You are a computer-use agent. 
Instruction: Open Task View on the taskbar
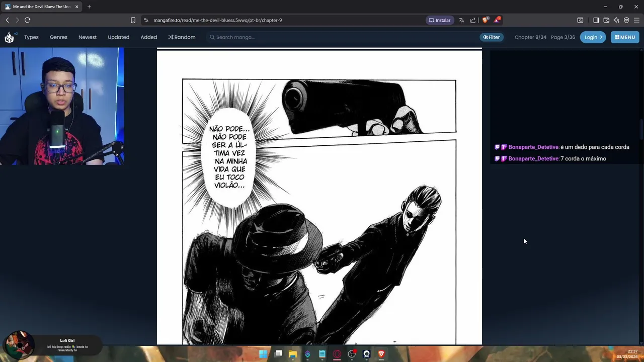278,354
